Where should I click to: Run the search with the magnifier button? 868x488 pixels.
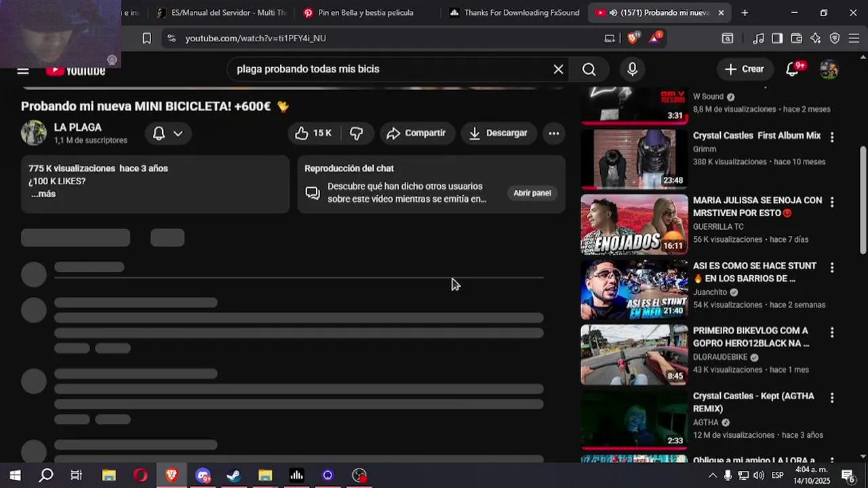point(589,69)
